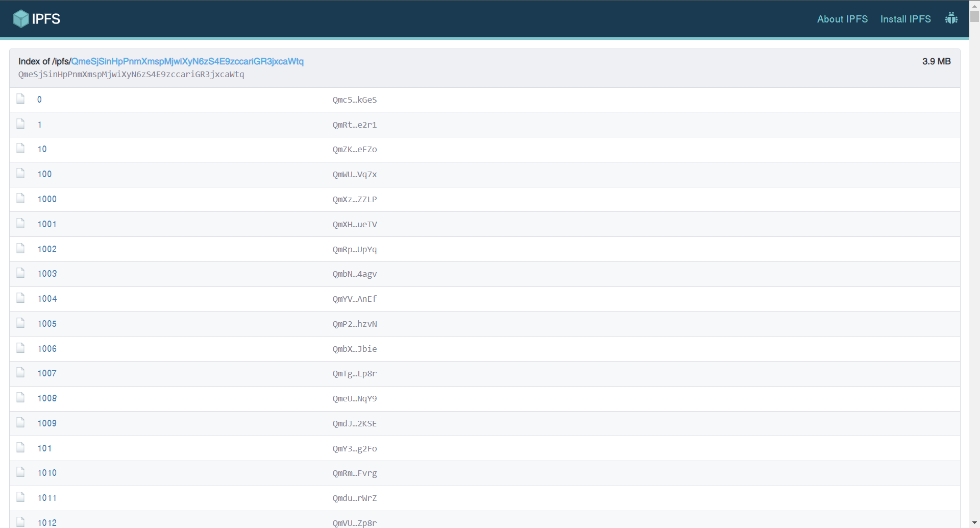Select hash Qmc5...kGeS
The width and height of the screenshot is (980, 528).
coord(355,100)
